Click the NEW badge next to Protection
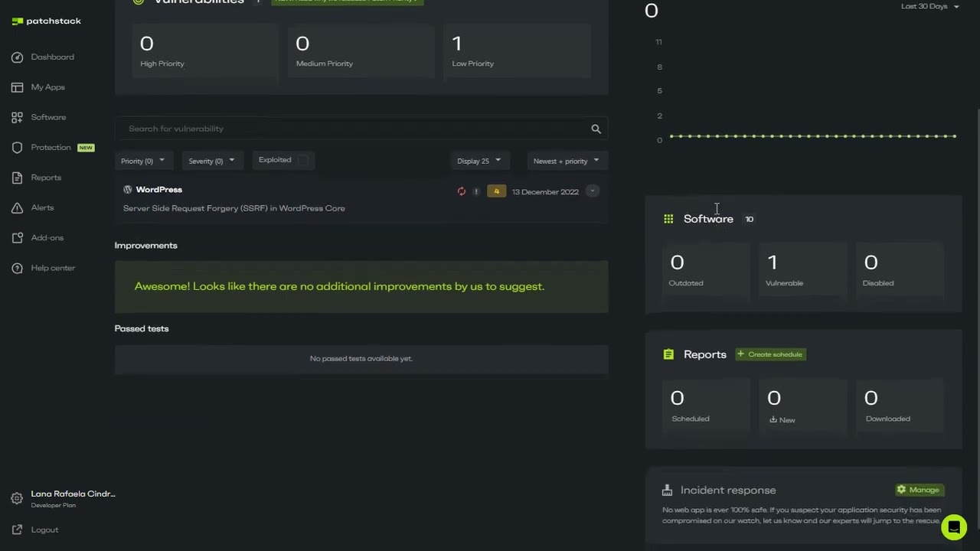The width and height of the screenshot is (980, 551). click(86, 148)
